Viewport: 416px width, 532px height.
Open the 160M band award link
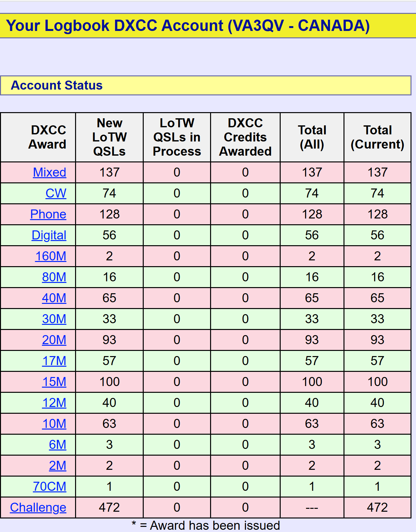(x=51, y=256)
